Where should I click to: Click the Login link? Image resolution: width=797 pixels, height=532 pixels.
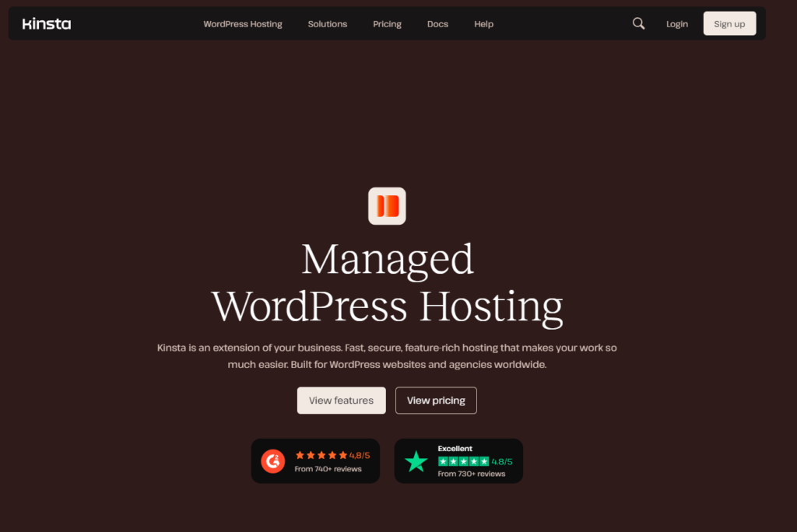click(677, 24)
